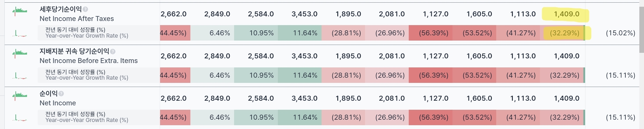Open sparkline chart for Net Income Before Extra. Items
The image size is (644, 129).
(x=20, y=53)
